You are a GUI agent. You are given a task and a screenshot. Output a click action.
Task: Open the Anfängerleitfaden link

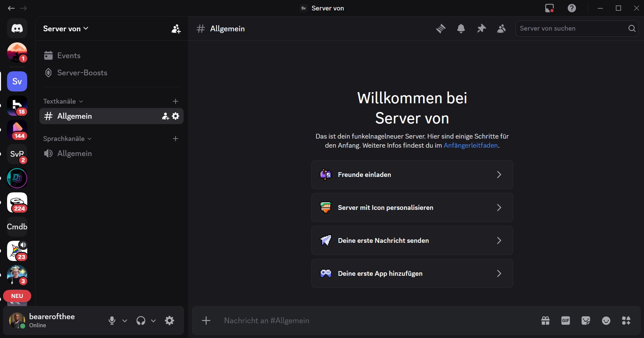pos(470,145)
